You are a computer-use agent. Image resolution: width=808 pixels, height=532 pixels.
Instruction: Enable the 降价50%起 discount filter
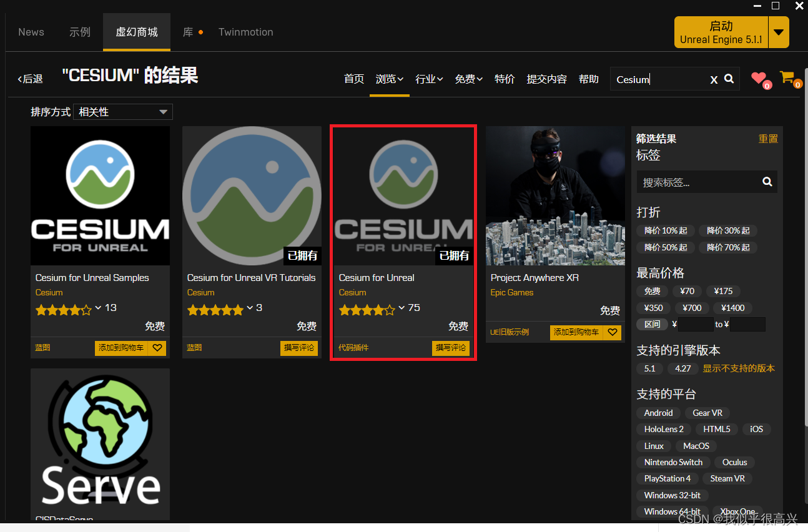click(x=666, y=247)
